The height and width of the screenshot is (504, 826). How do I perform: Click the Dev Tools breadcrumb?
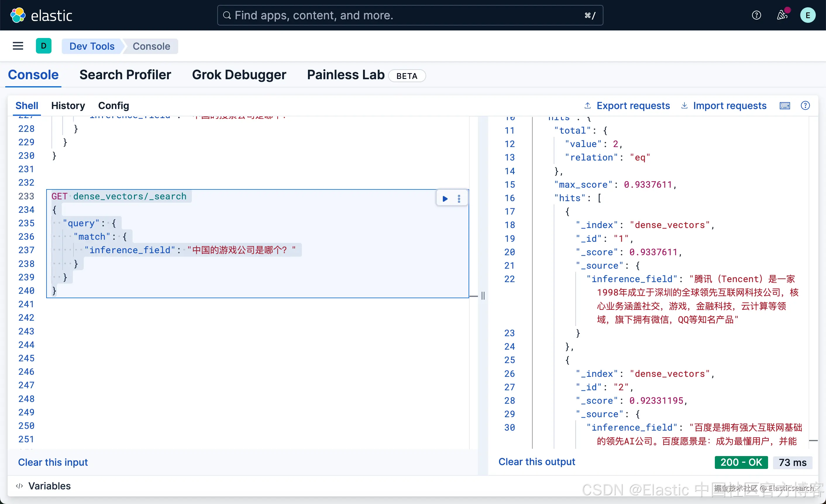coord(92,46)
